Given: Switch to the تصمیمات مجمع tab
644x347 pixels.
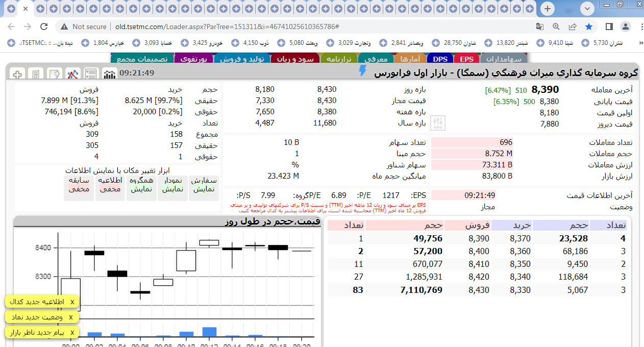Looking at the screenshot, I should [x=142, y=59].
